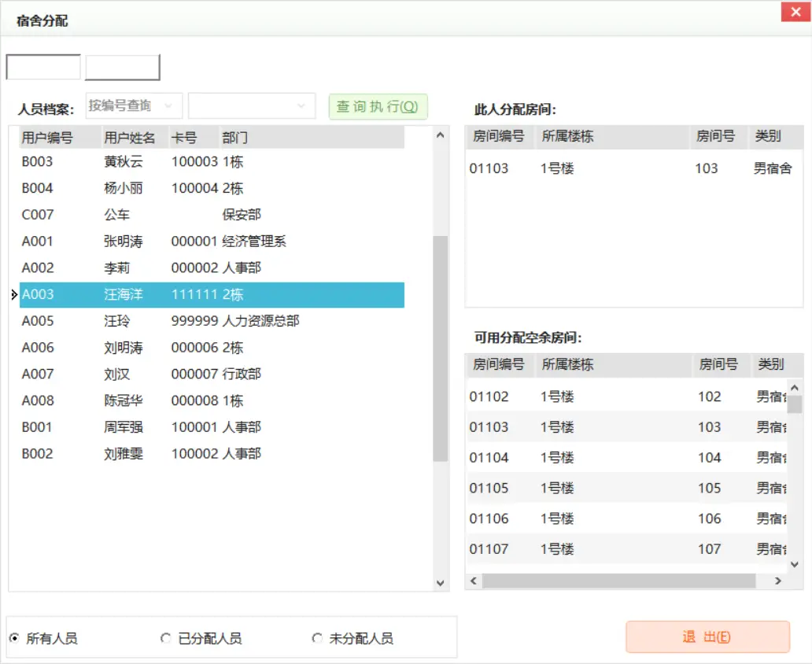
Task: Click the 退出(E) exit button
Action: 707,637
